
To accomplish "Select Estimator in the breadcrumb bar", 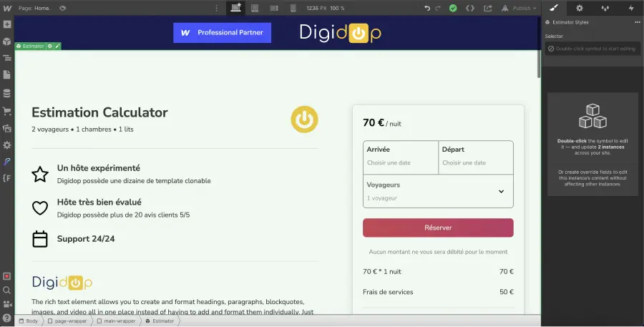I will tap(160, 321).
